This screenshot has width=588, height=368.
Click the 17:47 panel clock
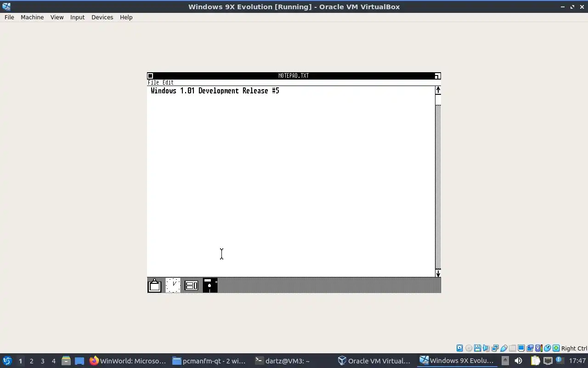click(577, 361)
